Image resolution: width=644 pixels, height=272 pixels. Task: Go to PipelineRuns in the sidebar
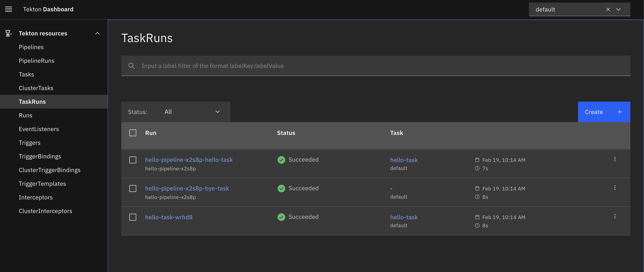[37, 61]
